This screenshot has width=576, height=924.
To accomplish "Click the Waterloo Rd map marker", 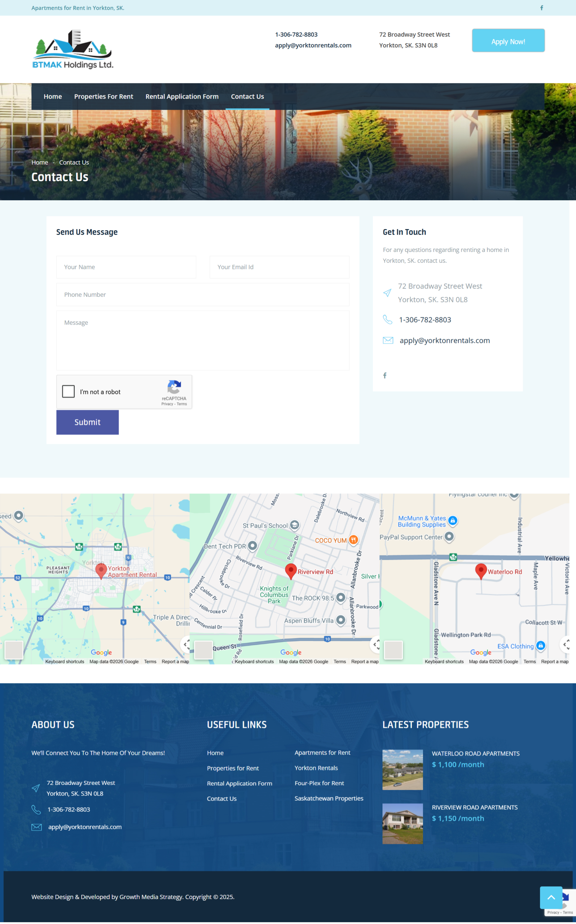I will 481,571.
